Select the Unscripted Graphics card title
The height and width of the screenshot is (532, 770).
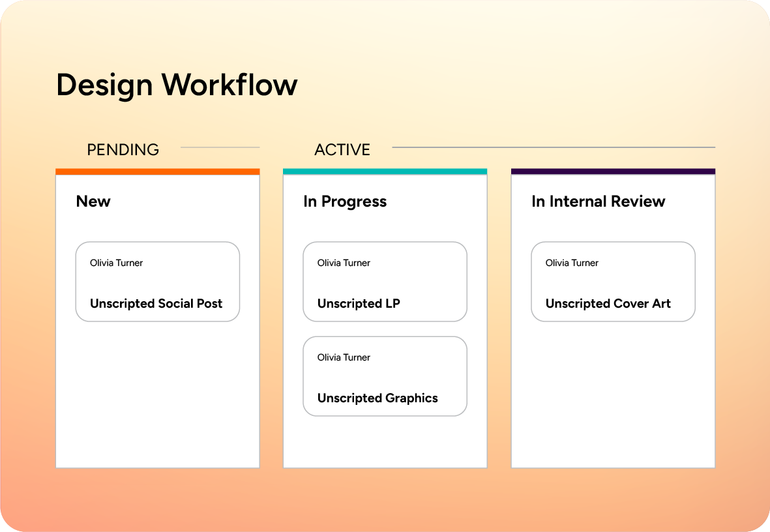point(378,398)
